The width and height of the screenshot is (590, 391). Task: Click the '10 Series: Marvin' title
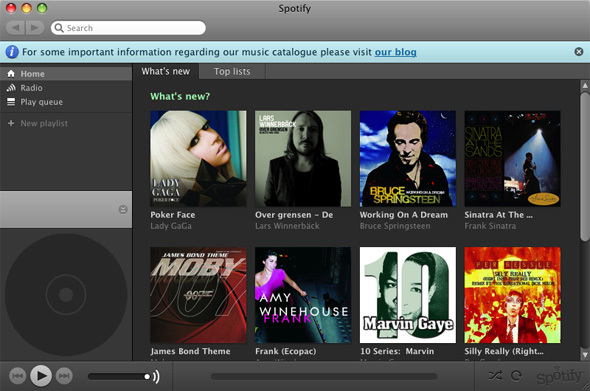(x=397, y=351)
